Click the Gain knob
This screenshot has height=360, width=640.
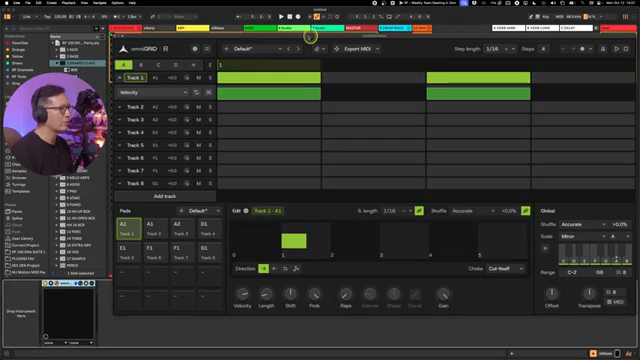(x=443, y=294)
